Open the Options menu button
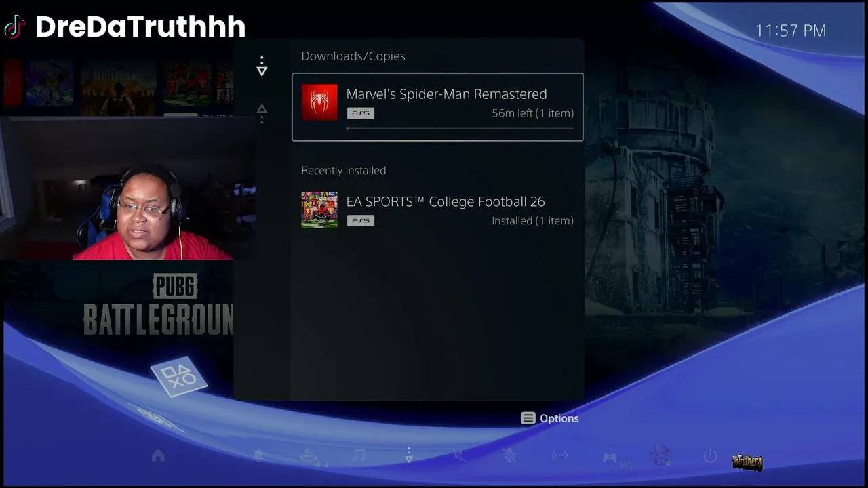 coord(550,418)
